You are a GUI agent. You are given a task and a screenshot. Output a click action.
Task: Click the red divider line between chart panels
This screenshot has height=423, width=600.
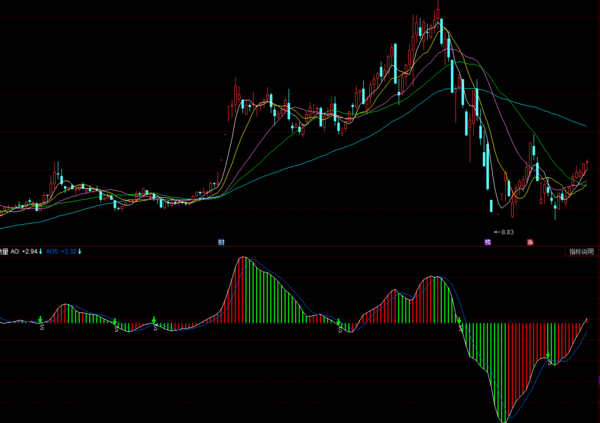tap(300, 246)
